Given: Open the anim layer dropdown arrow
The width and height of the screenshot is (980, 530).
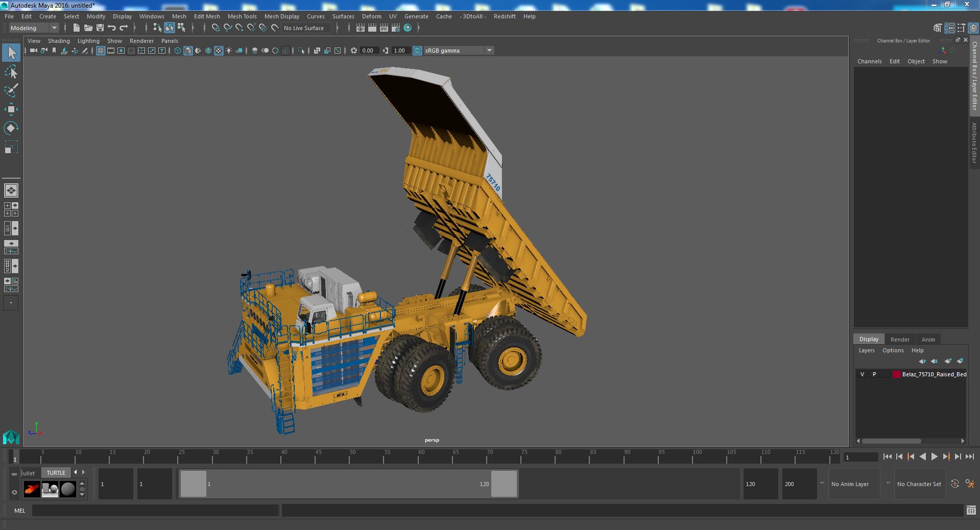Looking at the screenshot, I should click(x=822, y=484).
